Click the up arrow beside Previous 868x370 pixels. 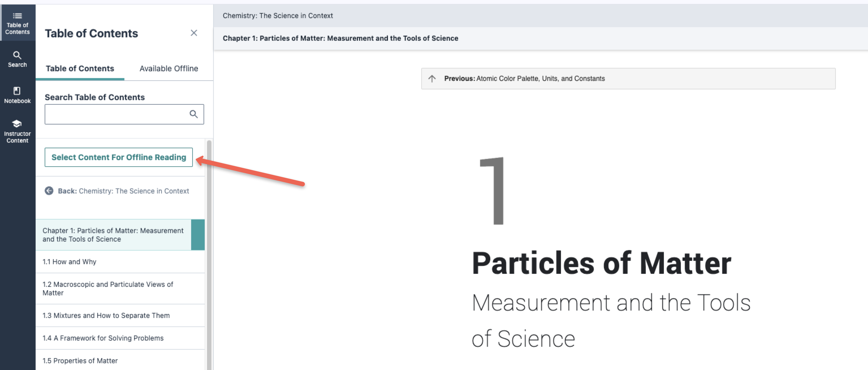pyautogui.click(x=432, y=79)
